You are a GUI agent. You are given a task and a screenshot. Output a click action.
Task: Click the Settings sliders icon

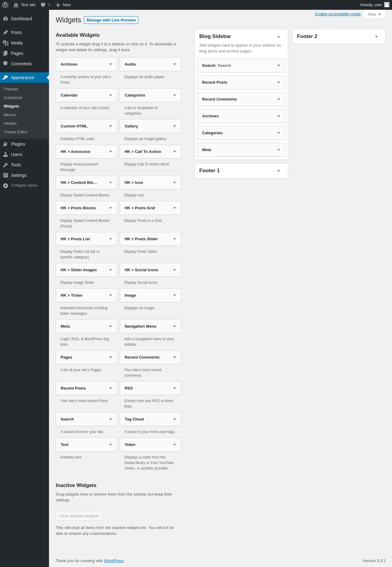(x=6, y=175)
